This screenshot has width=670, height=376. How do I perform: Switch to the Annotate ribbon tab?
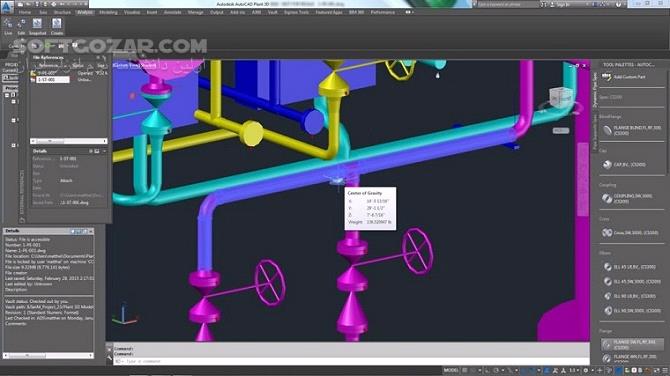point(173,12)
